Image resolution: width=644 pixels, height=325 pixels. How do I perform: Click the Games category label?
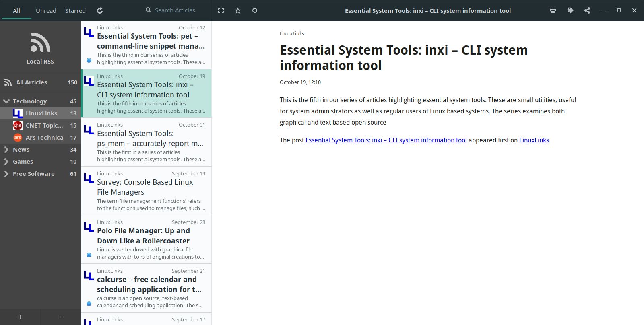(23, 162)
